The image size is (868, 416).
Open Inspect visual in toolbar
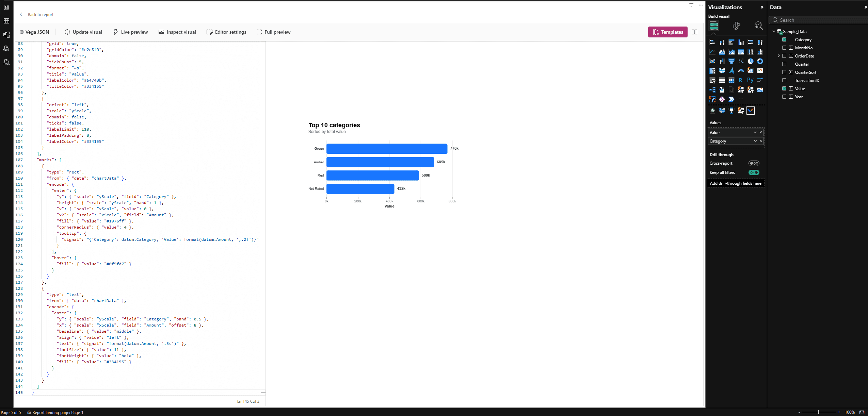click(x=177, y=32)
